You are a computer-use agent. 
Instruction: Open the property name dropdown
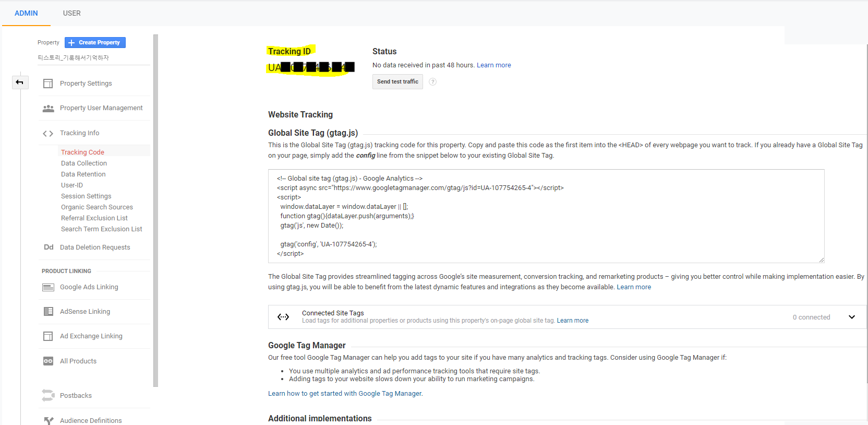[x=93, y=58]
